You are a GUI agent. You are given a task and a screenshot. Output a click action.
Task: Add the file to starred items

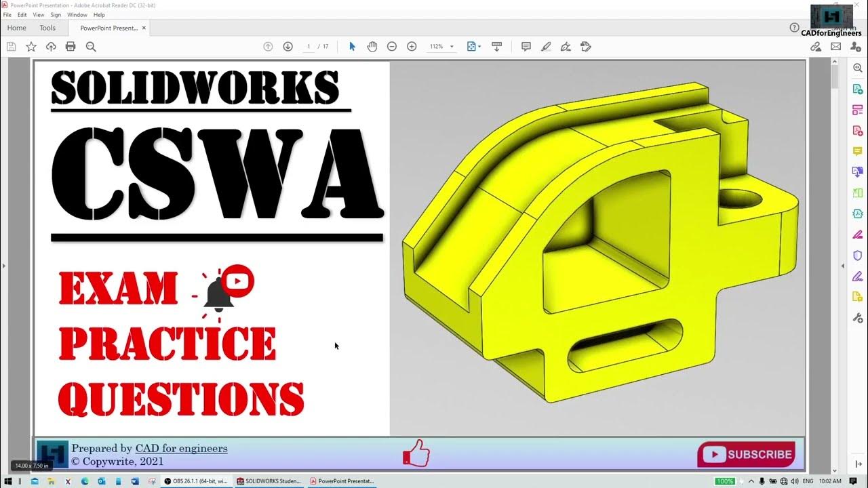pyautogui.click(x=31, y=47)
